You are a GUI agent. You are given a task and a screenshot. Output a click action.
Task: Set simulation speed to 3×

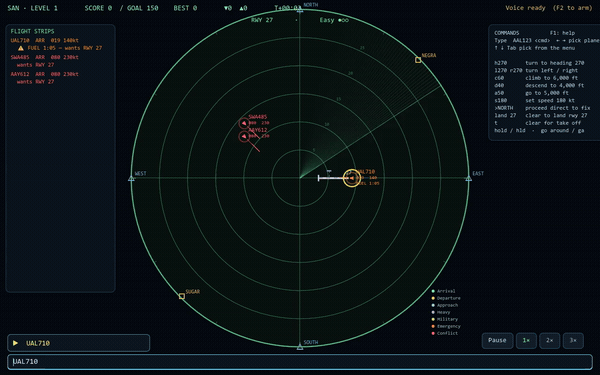point(573,340)
